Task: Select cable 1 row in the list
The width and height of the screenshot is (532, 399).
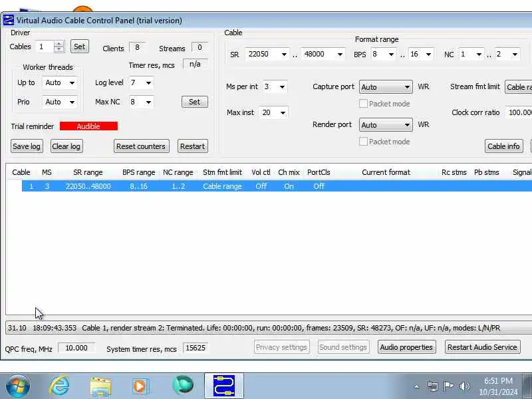Action: (277, 186)
